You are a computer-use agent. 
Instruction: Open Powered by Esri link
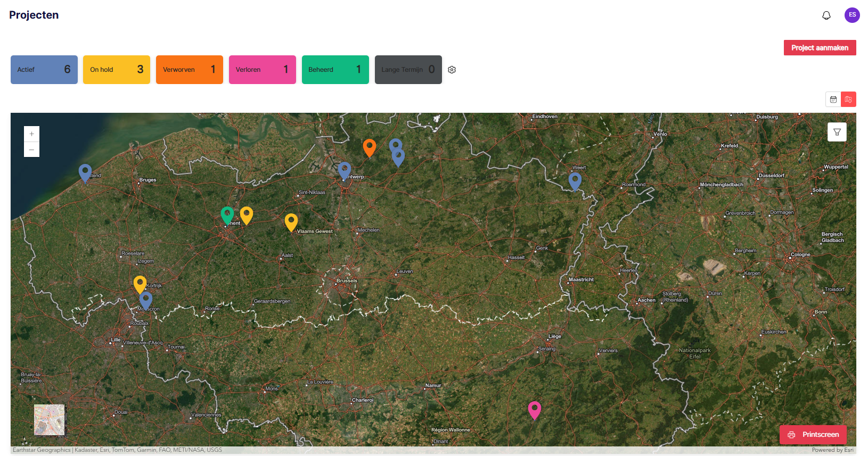pyautogui.click(x=832, y=450)
